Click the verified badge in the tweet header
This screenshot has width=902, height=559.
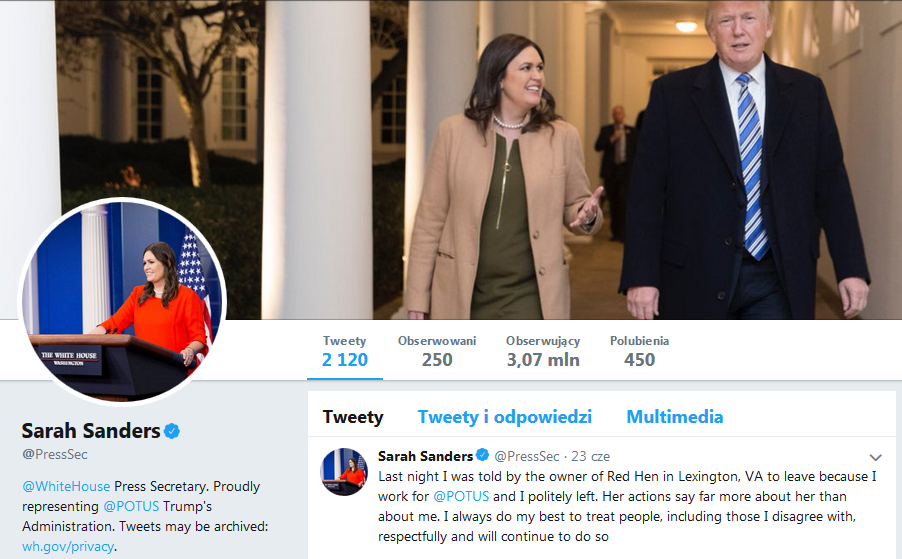point(482,456)
